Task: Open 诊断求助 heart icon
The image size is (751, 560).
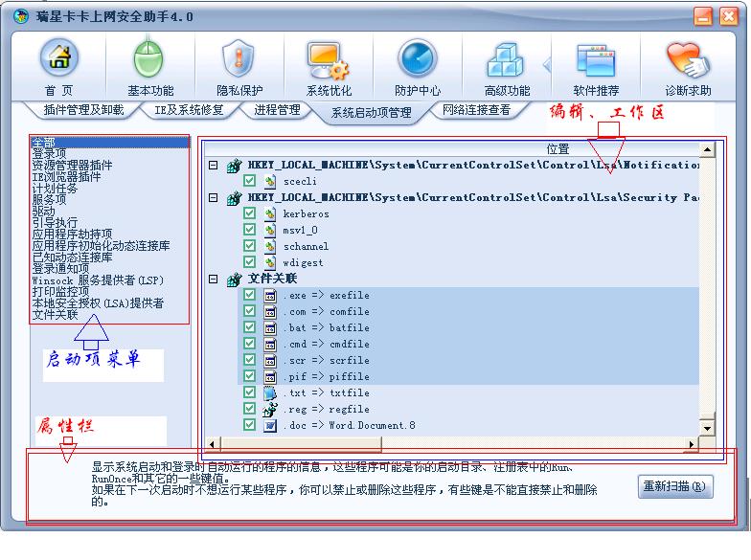Action: pyautogui.click(x=688, y=60)
